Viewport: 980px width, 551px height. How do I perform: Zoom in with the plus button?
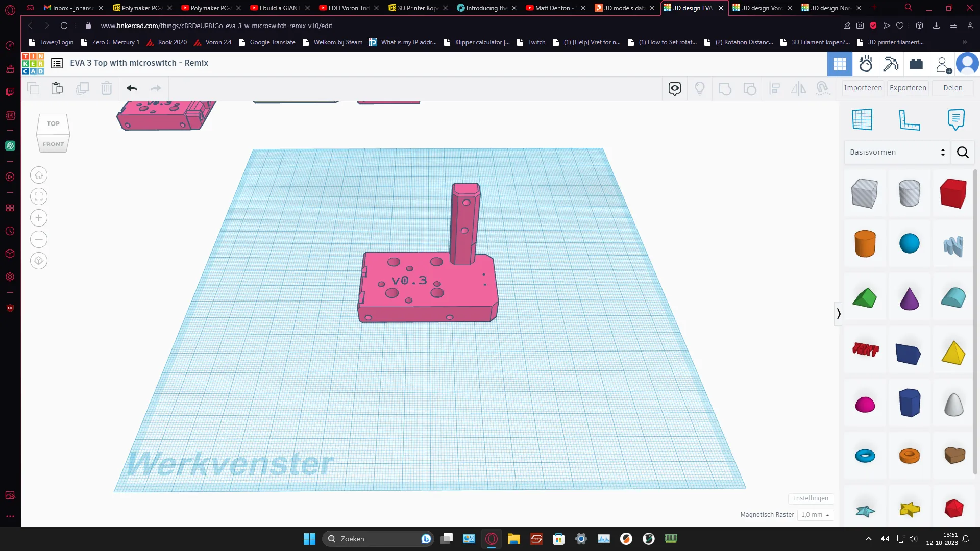(x=39, y=218)
